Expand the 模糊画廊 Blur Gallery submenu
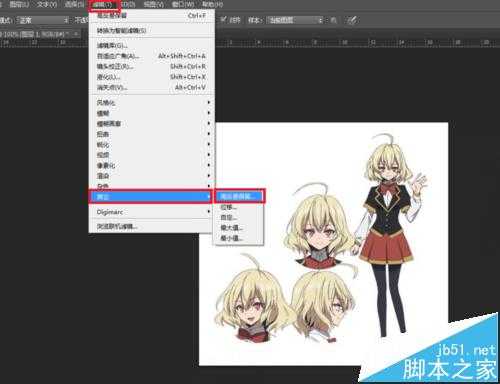Screen dimensions: 500x384 [x=152, y=124]
